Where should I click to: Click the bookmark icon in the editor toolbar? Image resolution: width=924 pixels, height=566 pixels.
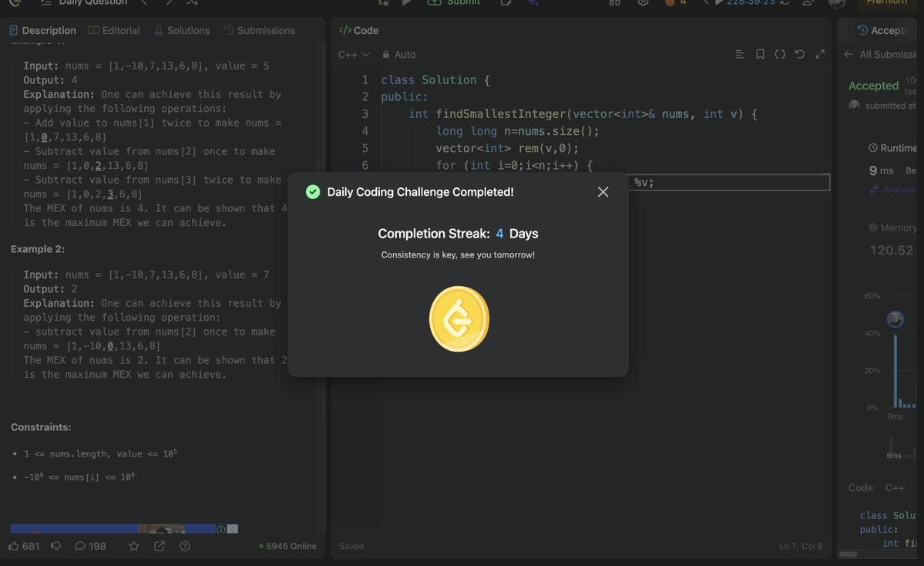pos(760,54)
